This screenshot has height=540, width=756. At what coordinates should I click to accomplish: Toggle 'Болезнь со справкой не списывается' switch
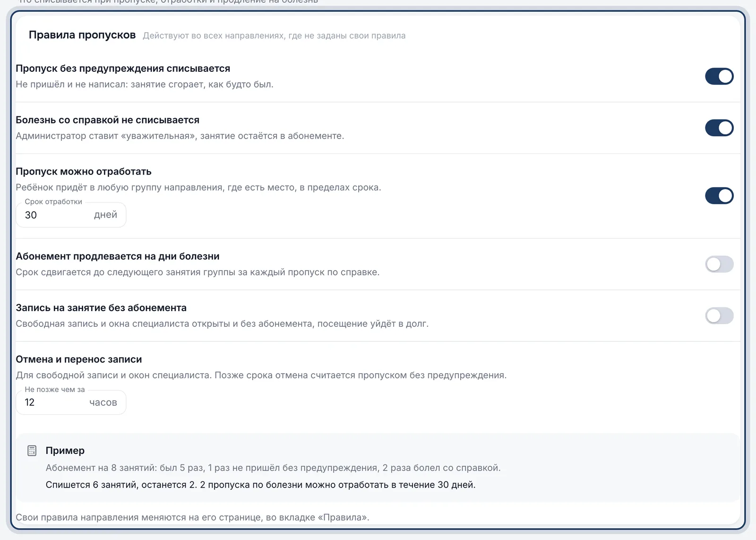[719, 128]
